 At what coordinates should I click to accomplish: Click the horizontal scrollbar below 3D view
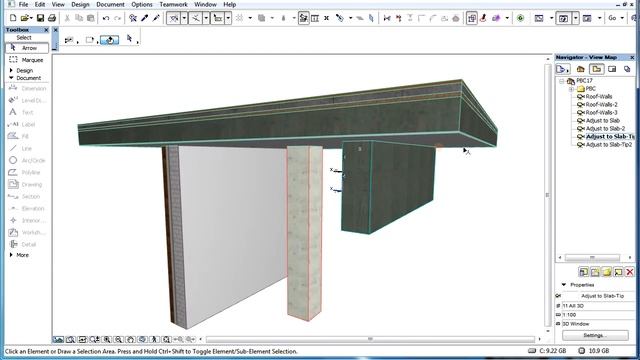click(370, 339)
